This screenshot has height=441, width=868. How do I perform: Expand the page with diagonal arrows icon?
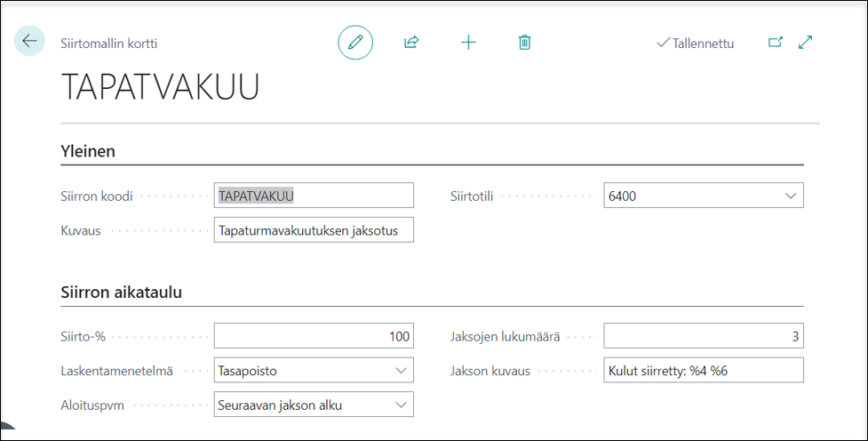[x=806, y=42]
